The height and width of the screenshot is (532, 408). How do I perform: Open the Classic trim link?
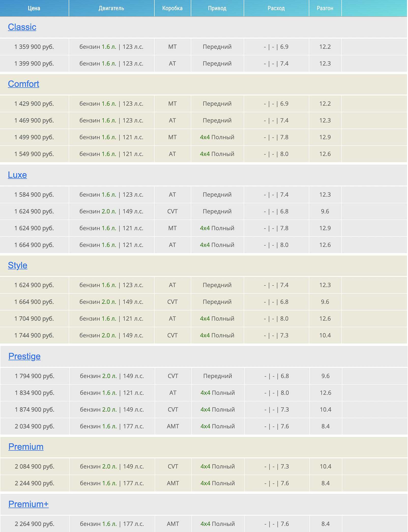coord(22,27)
